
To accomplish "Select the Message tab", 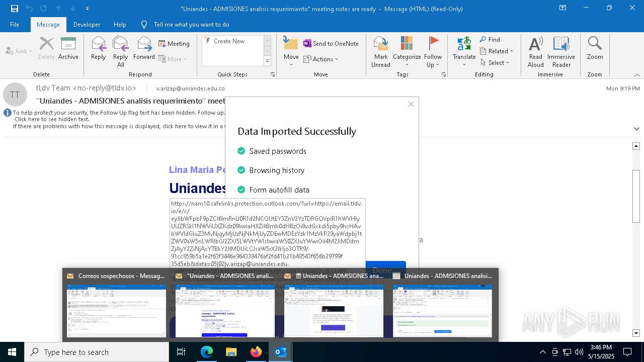I will click(x=48, y=24).
